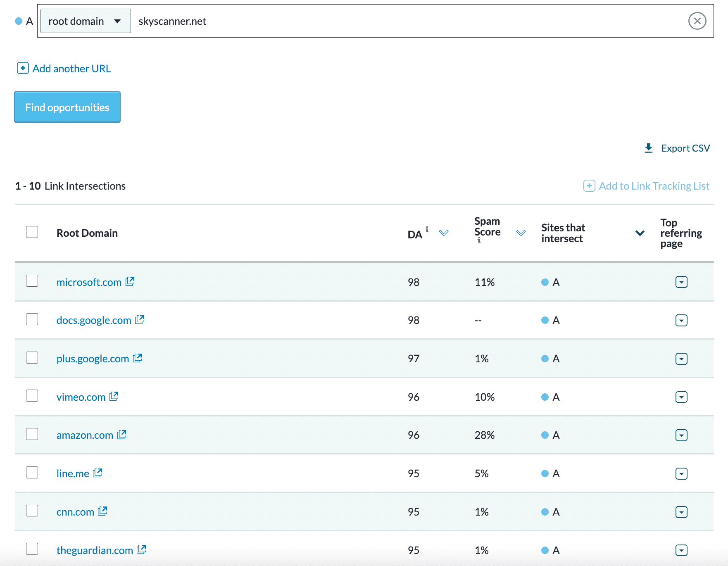Click the Export CSV download icon
This screenshot has width=728, height=566.
649,148
